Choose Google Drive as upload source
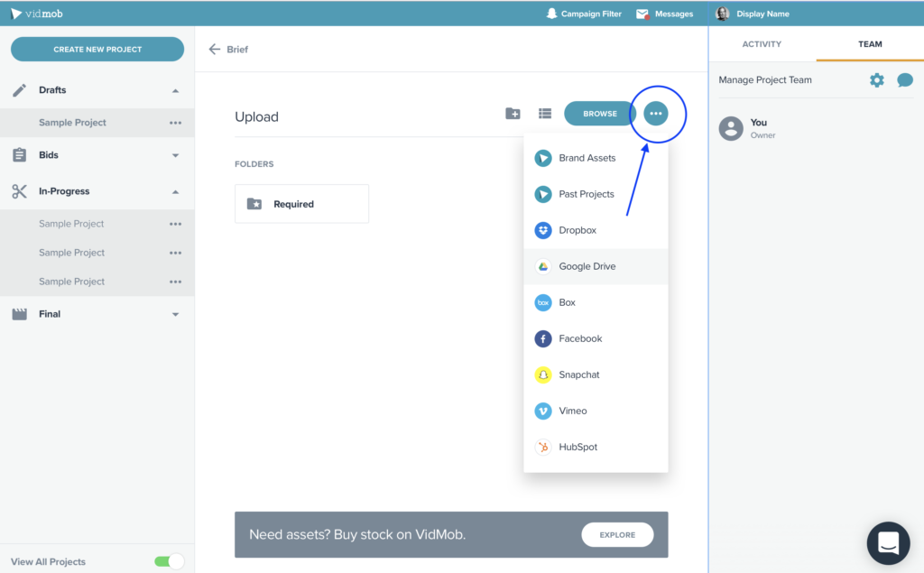Screen dimensions: 924x573 (x=596, y=266)
